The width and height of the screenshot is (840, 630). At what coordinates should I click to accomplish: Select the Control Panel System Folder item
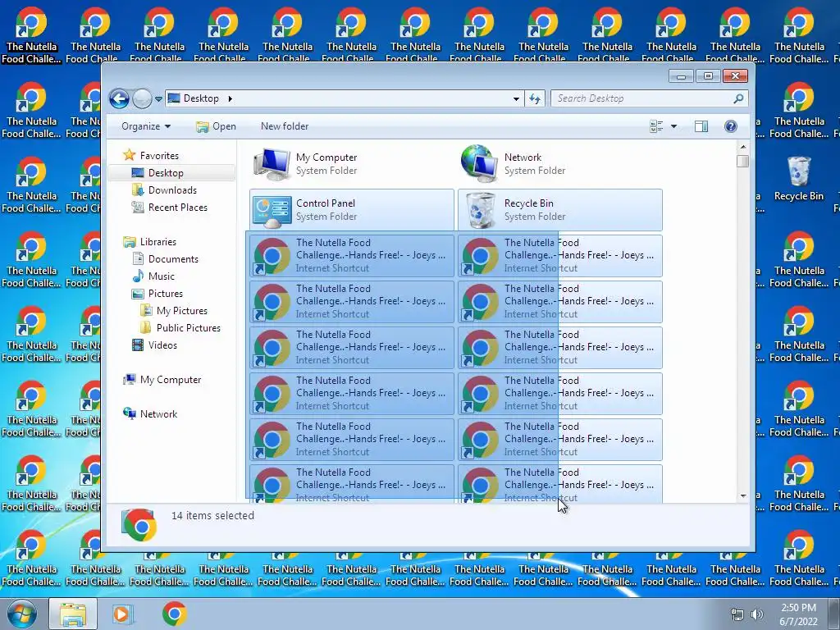click(351, 210)
